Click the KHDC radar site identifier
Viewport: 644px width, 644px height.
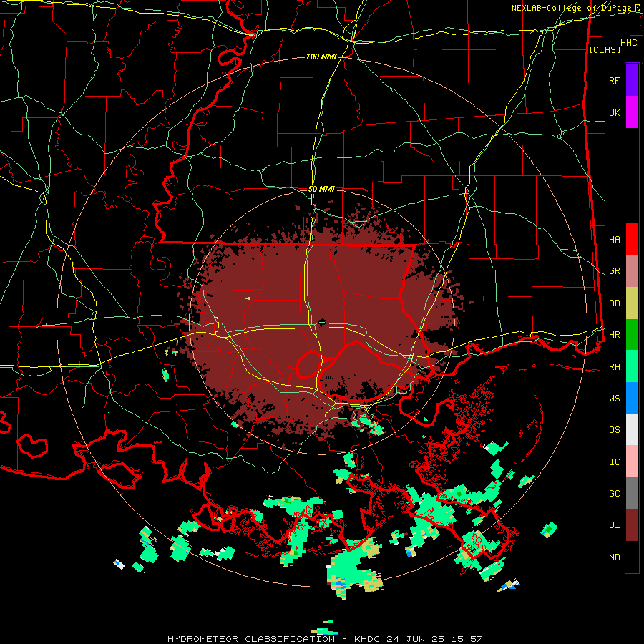pos(368,639)
